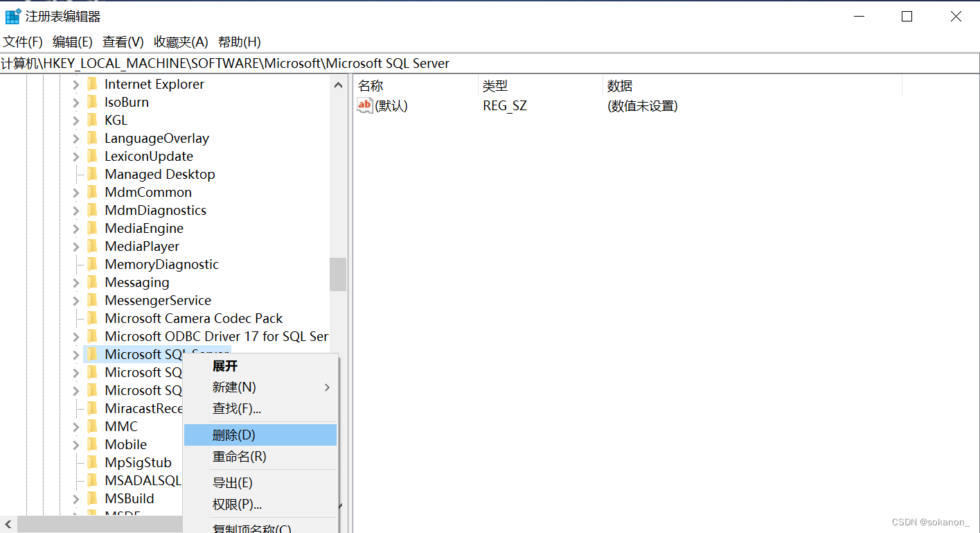Click the folder icon next to LexiconUpdate
This screenshot has width=980, height=533.
click(x=93, y=156)
